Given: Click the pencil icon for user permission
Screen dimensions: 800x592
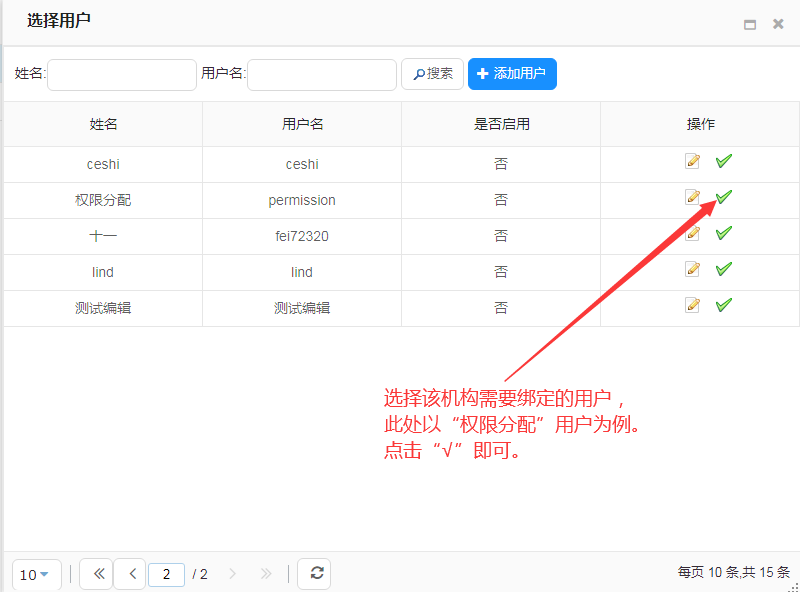Looking at the screenshot, I should click(693, 197).
